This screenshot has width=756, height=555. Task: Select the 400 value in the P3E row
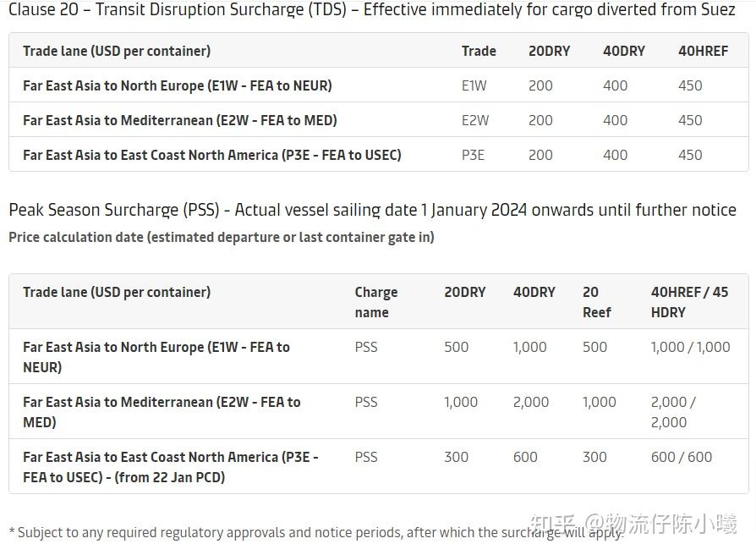point(615,155)
